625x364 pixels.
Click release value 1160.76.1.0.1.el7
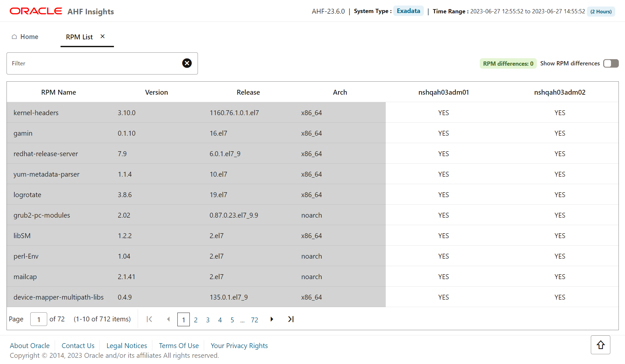234,113
